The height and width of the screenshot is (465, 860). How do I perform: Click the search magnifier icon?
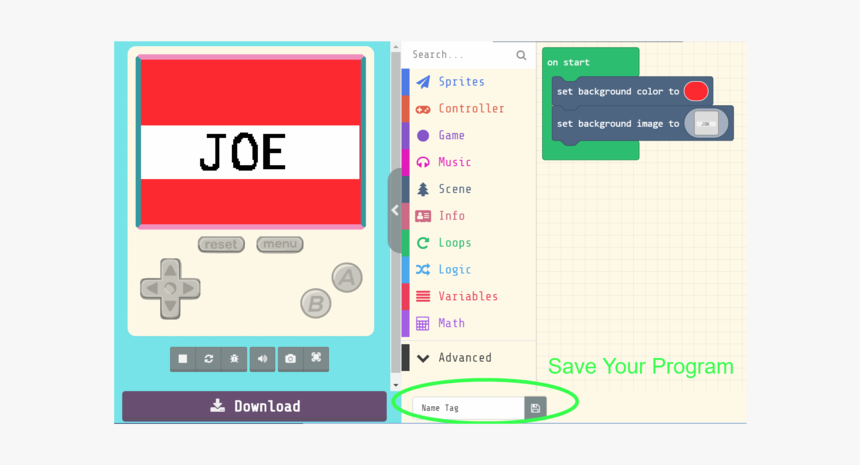click(521, 55)
